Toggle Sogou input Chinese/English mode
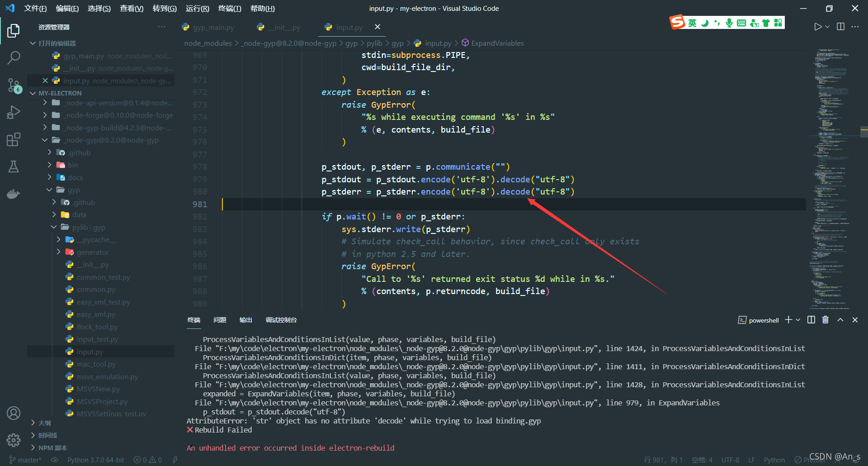This screenshot has height=466, width=868. click(x=692, y=23)
